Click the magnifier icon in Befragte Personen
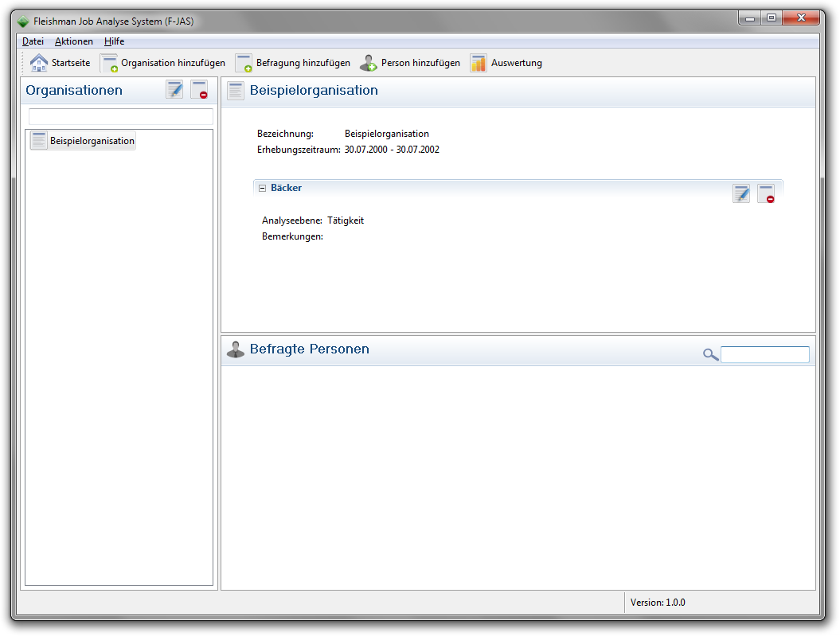840x636 pixels. coord(710,354)
